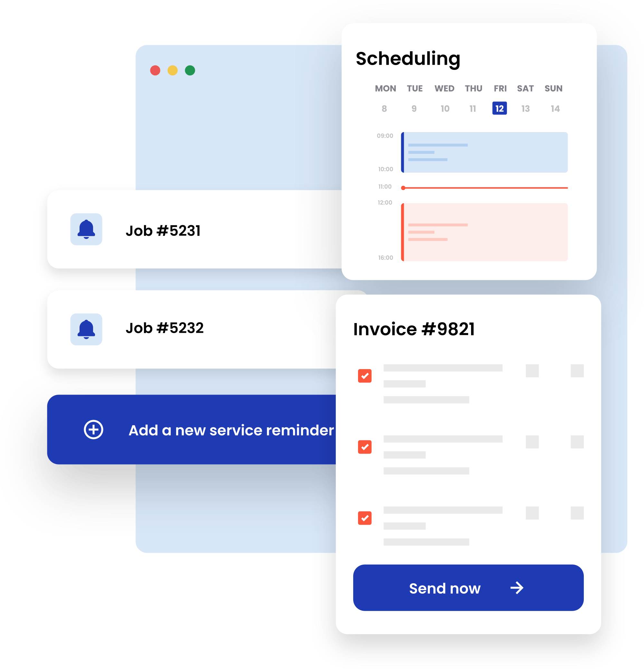Screen dimensions: 644x669
Task: Select Tuesday 9 on the scheduling calendar
Action: tap(414, 108)
